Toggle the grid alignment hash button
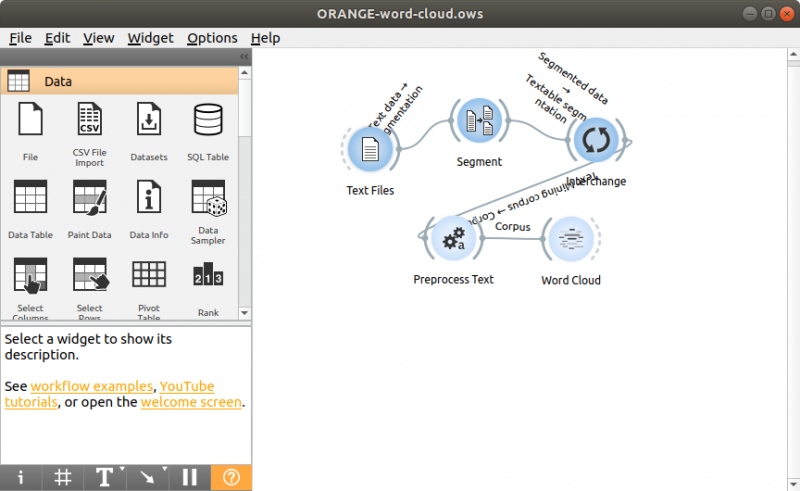Viewport: 800px width, 491px height. pyautogui.click(x=62, y=477)
